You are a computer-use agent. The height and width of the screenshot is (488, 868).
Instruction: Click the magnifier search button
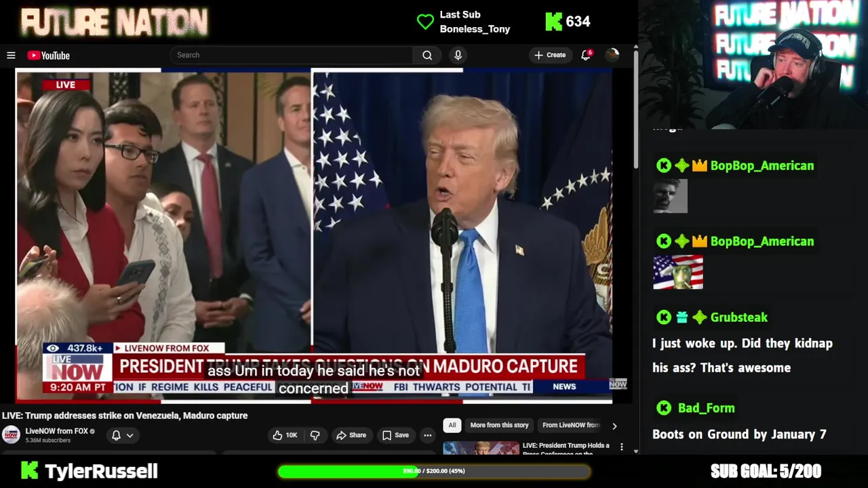click(427, 55)
